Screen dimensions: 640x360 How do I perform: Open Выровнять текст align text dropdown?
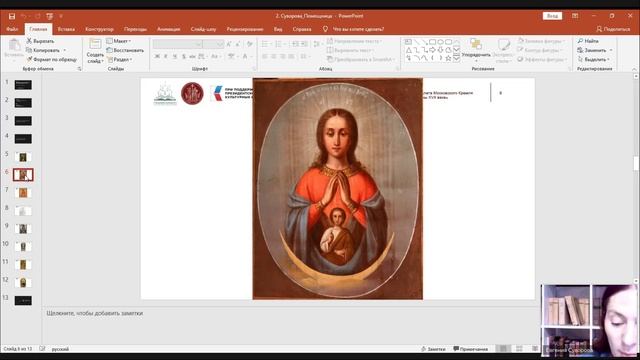(351, 50)
